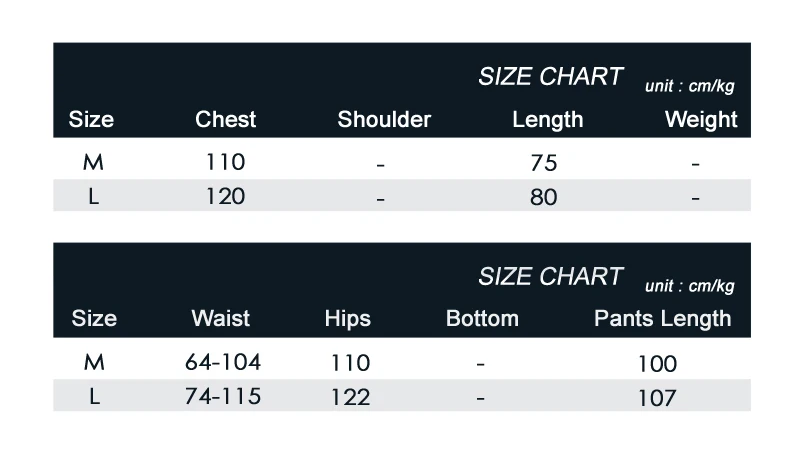Select the length value 75
Image resolution: width=800 pixels, height=452 pixels.
click(x=544, y=163)
